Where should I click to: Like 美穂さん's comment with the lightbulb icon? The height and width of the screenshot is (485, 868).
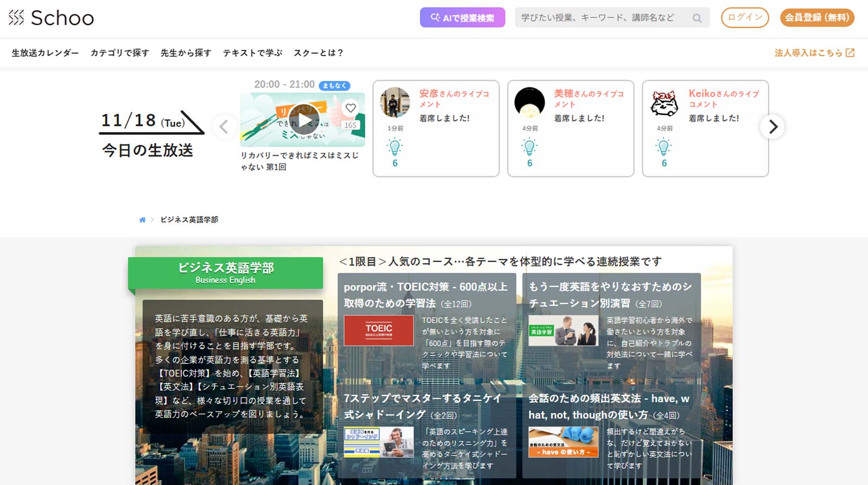coord(529,147)
